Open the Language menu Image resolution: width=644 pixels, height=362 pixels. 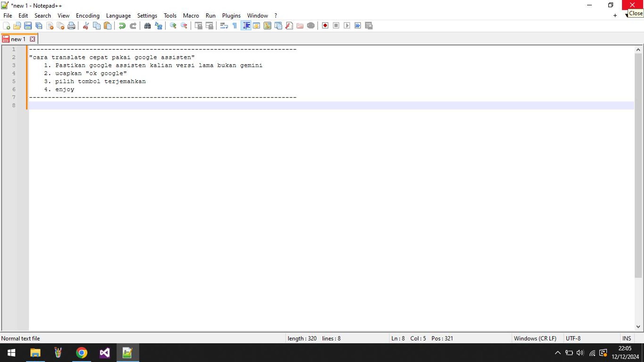pos(118,16)
